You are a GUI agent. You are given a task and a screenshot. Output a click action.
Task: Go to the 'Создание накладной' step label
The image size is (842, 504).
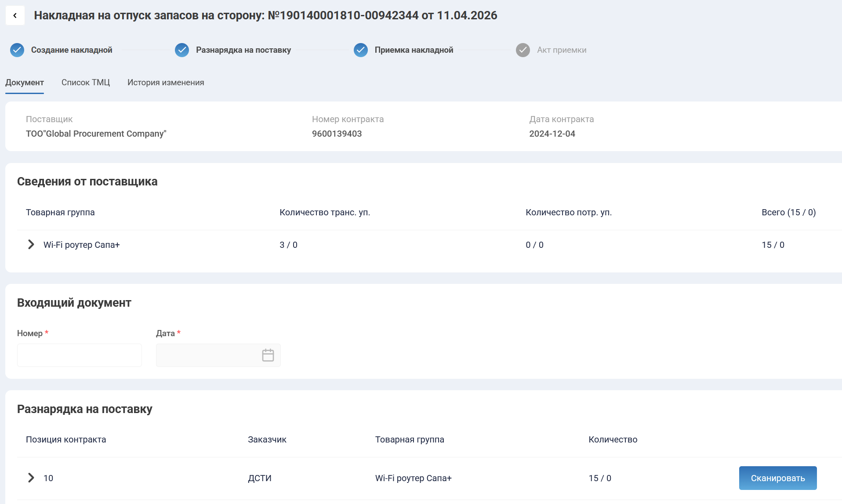pos(72,50)
